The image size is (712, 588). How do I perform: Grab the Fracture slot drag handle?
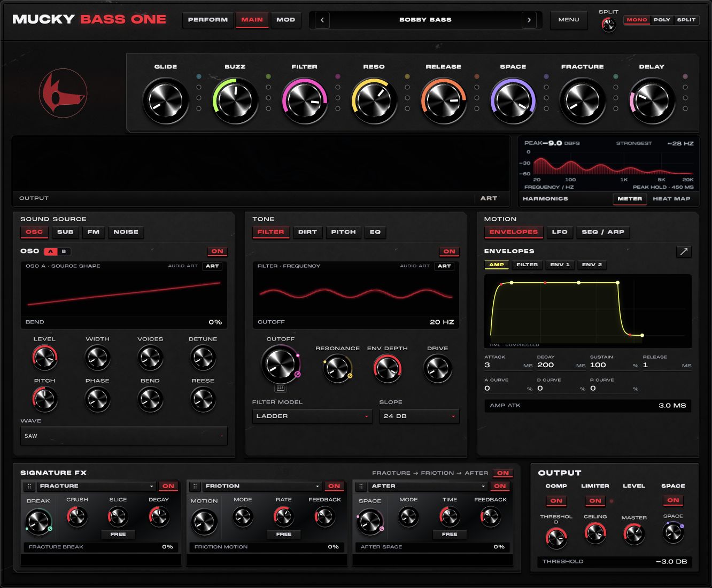[x=29, y=486]
